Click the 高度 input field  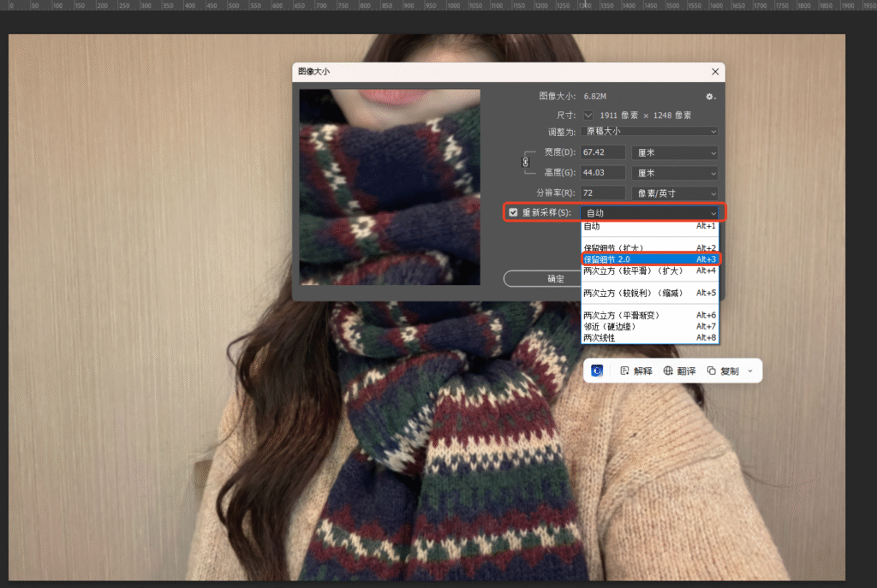coord(602,173)
